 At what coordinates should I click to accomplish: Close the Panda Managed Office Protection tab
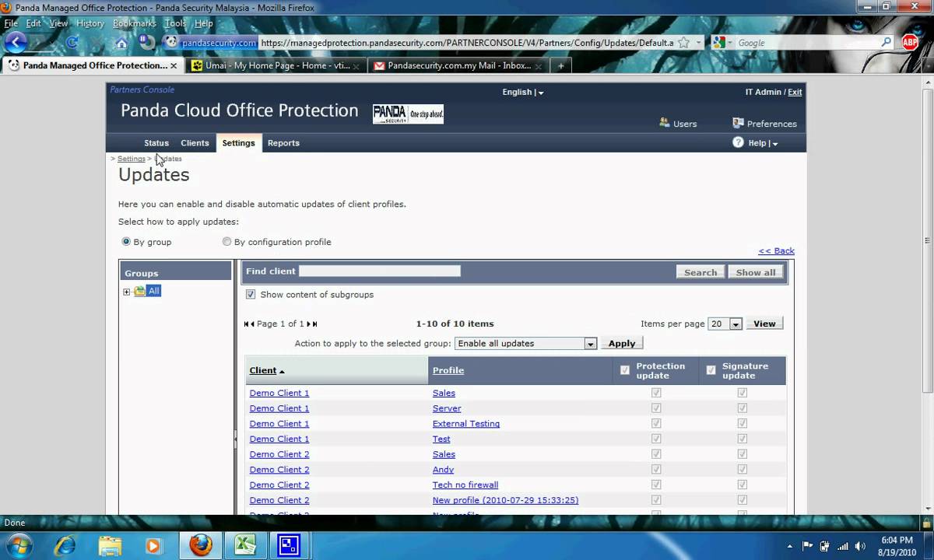click(x=174, y=65)
